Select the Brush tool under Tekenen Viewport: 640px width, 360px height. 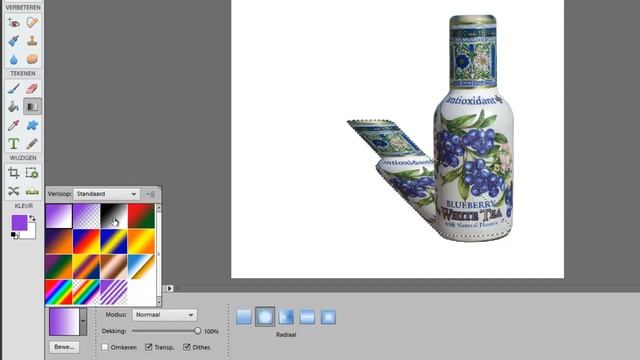coord(13,89)
